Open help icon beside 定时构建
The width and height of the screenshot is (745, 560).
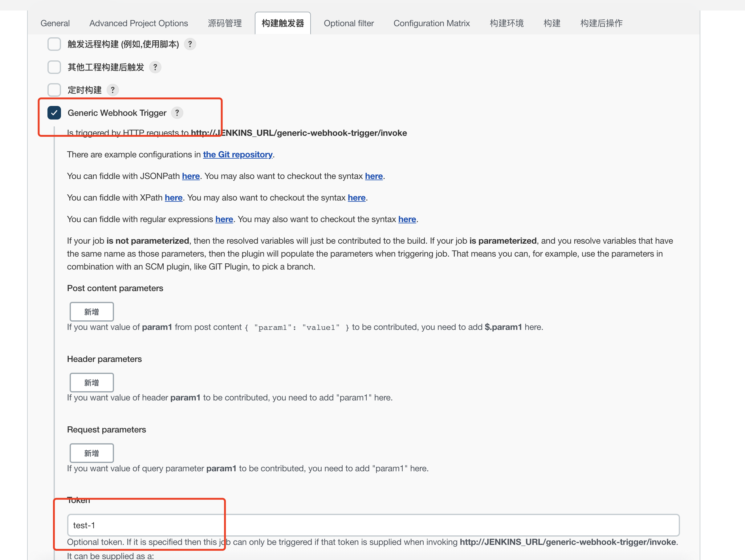112,90
